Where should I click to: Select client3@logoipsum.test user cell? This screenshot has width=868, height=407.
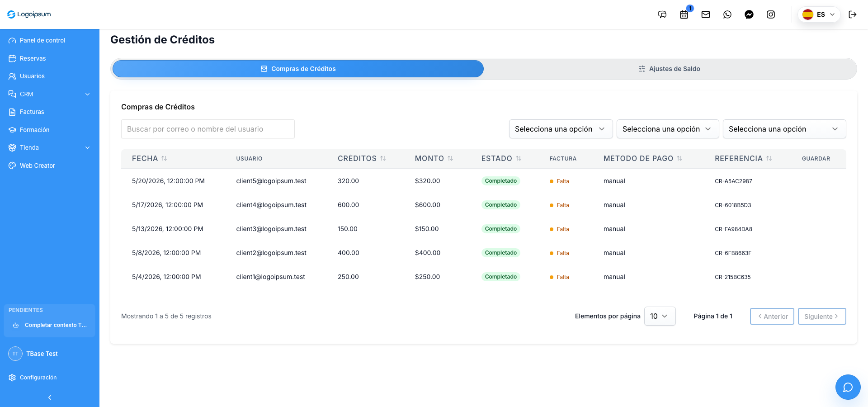tap(271, 229)
